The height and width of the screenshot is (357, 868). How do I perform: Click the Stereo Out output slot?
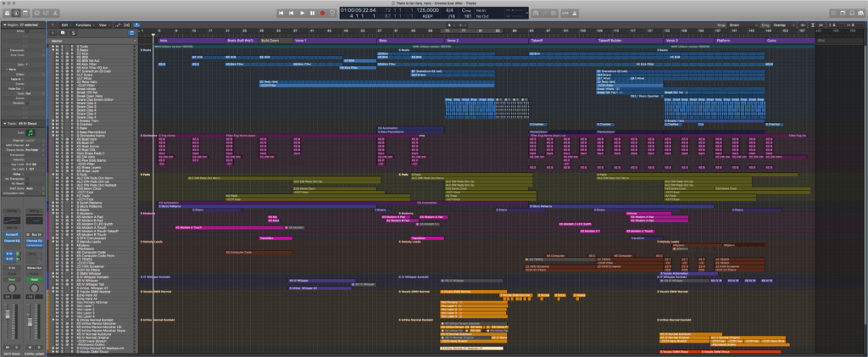click(34, 268)
